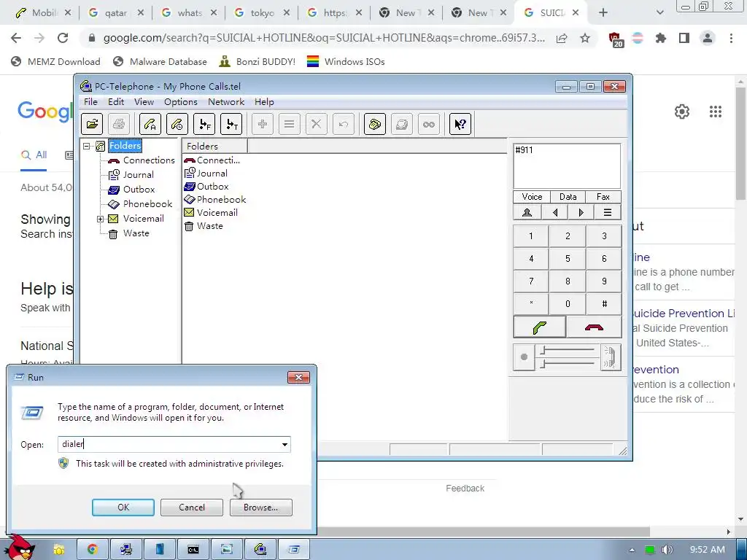Switch to the Fax tab
This screenshot has width=747, height=560.
pyautogui.click(x=603, y=197)
